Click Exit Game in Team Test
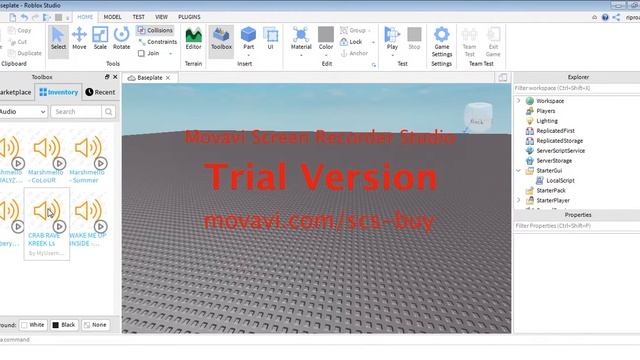Screen dimensions: 640x360 pyautogui.click(x=493, y=42)
